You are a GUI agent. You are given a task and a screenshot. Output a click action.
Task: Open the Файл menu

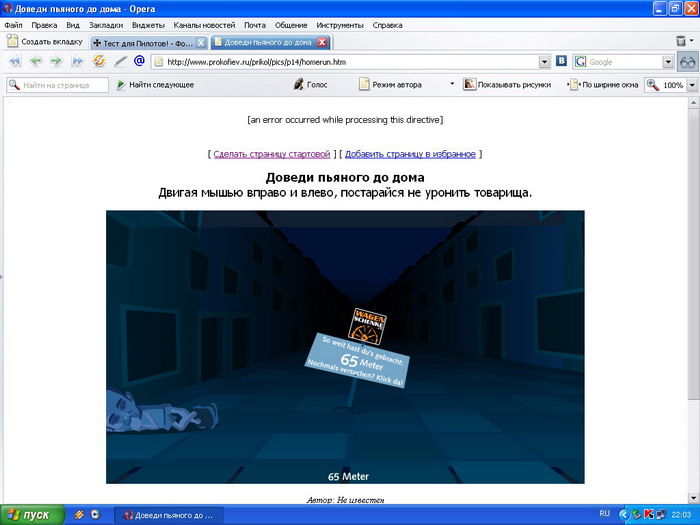point(13,25)
